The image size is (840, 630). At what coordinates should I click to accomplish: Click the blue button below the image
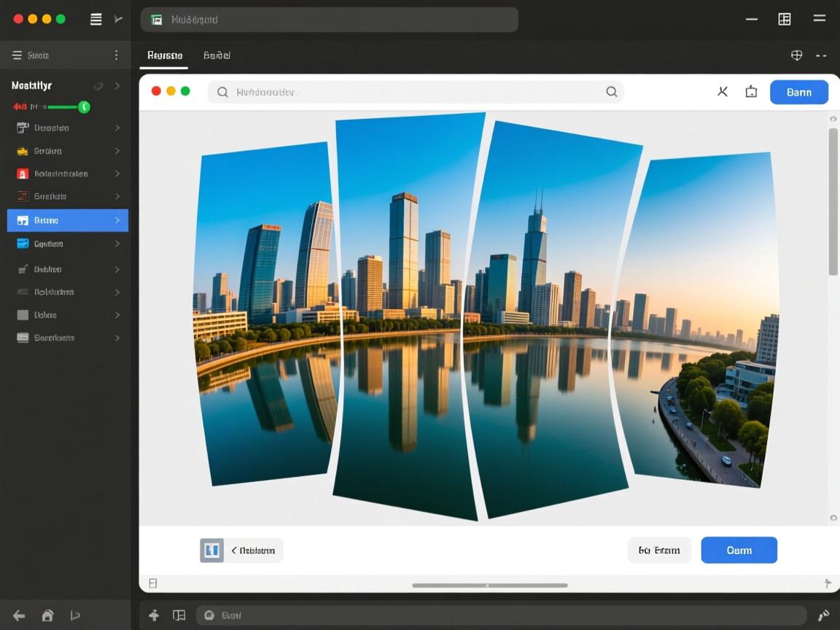click(739, 551)
